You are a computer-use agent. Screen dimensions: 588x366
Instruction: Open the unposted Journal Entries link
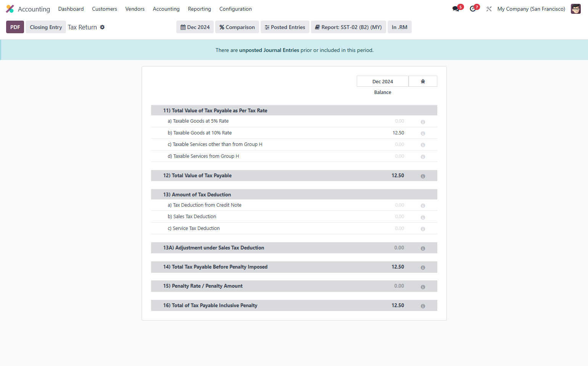pos(269,50)
